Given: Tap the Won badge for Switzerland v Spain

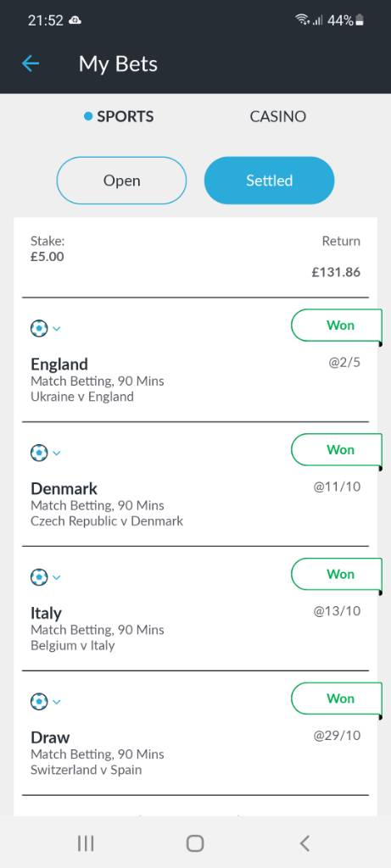Looking at the screenshot, I should [x=337, y=698].
